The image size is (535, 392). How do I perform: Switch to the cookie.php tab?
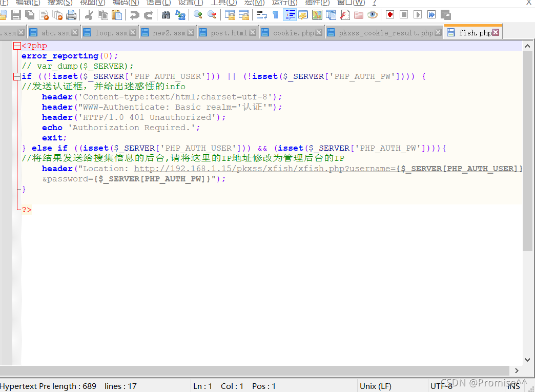(291, 33)
